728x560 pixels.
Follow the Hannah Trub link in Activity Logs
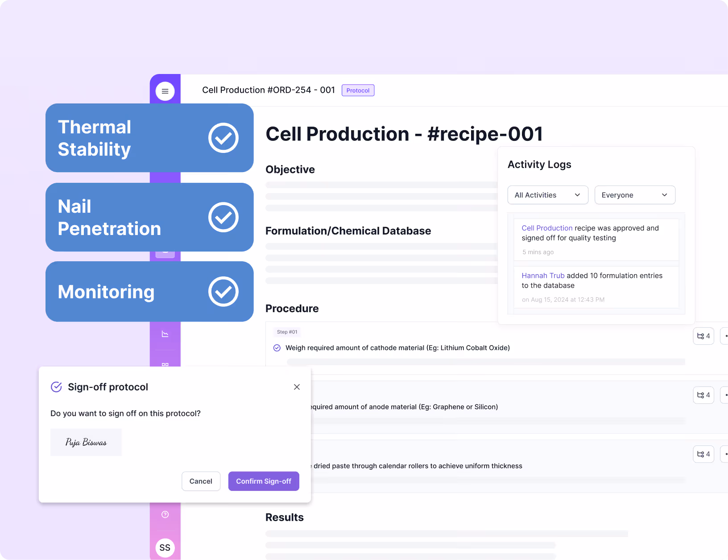pos(543,276)
